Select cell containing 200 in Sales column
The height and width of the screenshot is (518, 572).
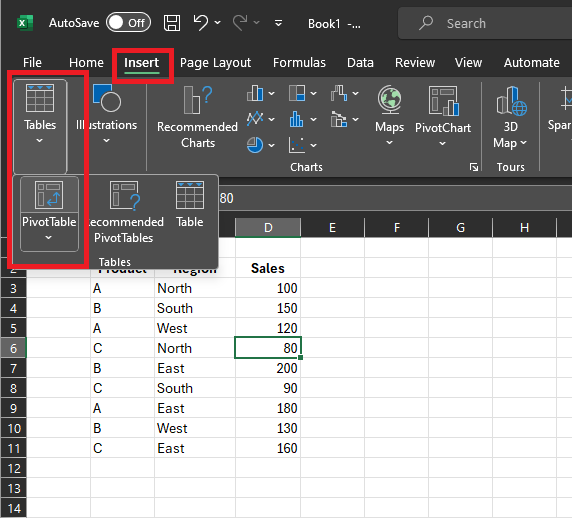(x=268, y=368)
